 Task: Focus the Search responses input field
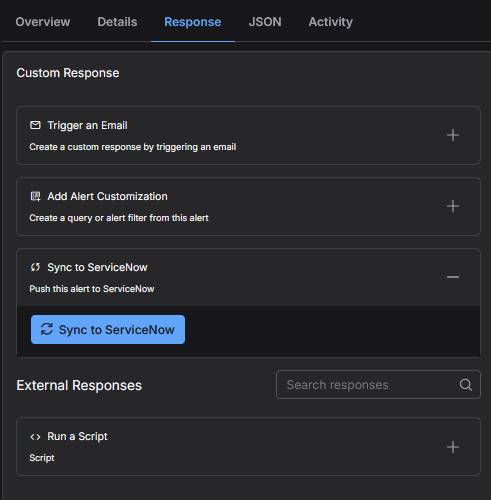tap(378, 385)
